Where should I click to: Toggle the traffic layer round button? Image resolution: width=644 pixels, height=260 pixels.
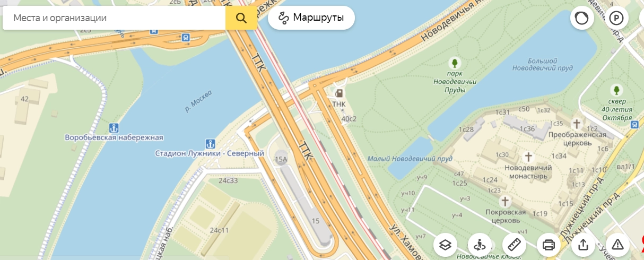coord(582,19)
